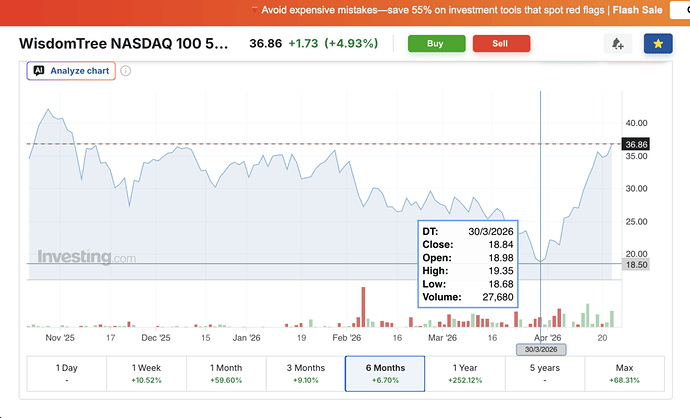Open the chart info circle icon
Screen dimensions: 690x418
click(125, 71)
